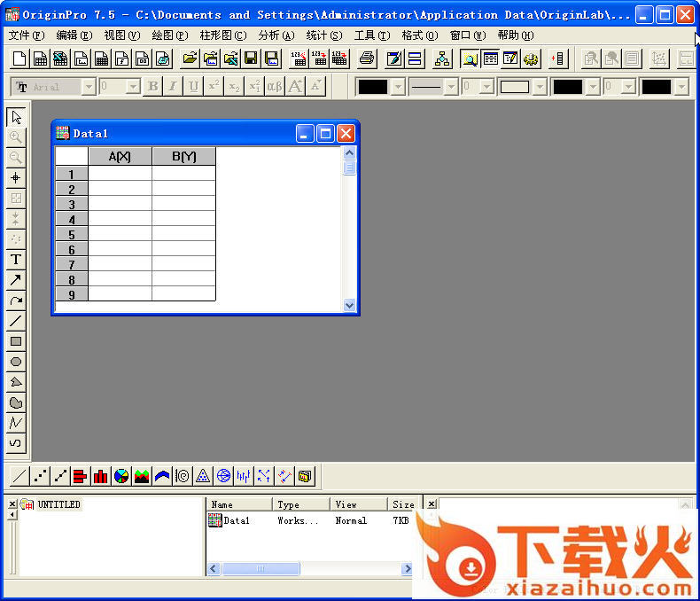
Task: Plot a Column bar chart
Action: point(101,476)
